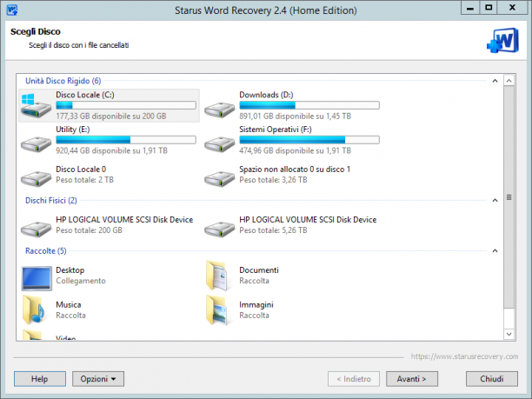Image resolution: width=532 pixels, height=399 pixels.
Task: Open the Documenti folder icon
Action: click(217, 276)
